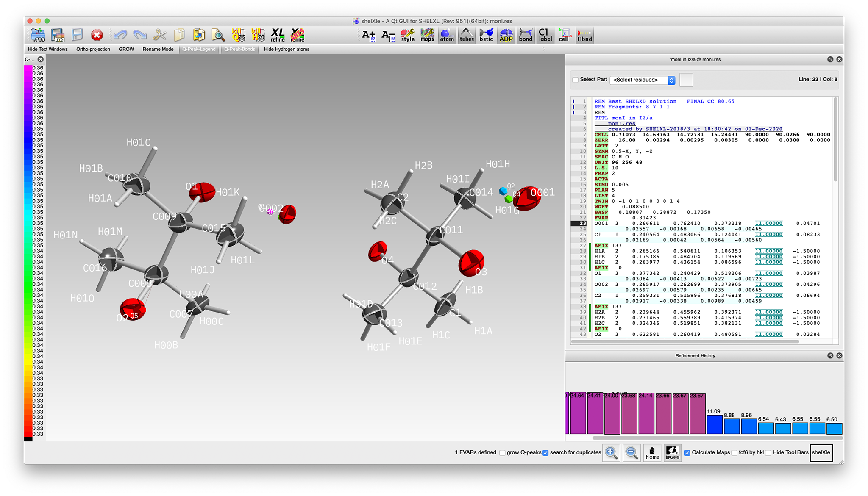Viewport: 868px width, 496px height.
Task: Click the CELL keyword in the editor
Action: (x=601, y=135)
